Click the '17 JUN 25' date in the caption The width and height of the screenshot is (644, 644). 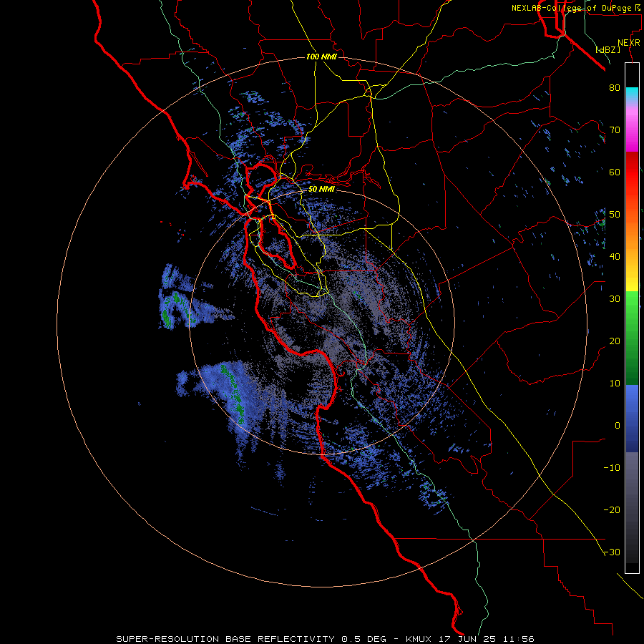pos(467,639)
